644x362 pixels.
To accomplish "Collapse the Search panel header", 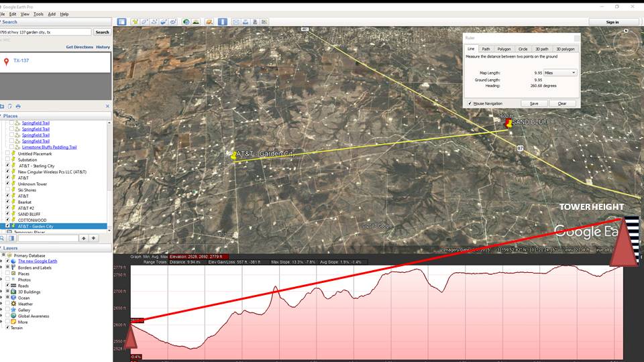I will coord(56,21).
